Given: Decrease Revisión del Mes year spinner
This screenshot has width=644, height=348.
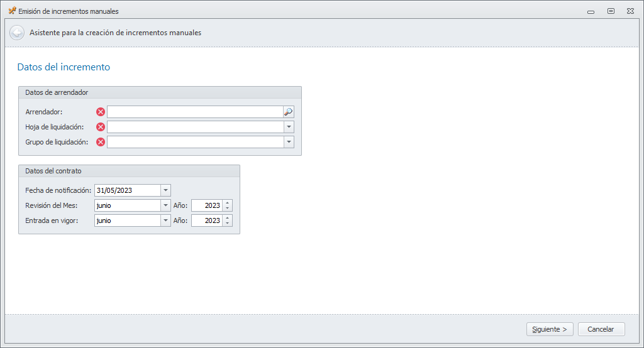Looking at the screenshot, I should [227, 208].
